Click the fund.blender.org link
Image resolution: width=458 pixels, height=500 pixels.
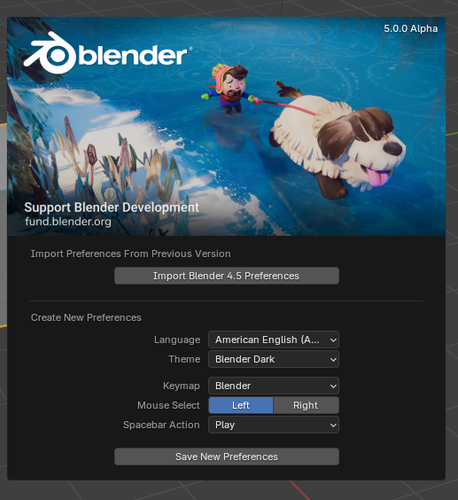pos(68,221)
